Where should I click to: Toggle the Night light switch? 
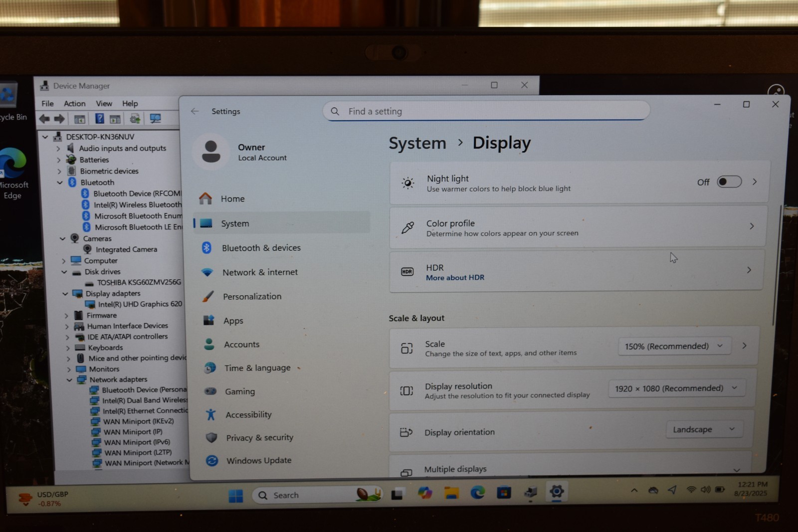coord(729,181)
